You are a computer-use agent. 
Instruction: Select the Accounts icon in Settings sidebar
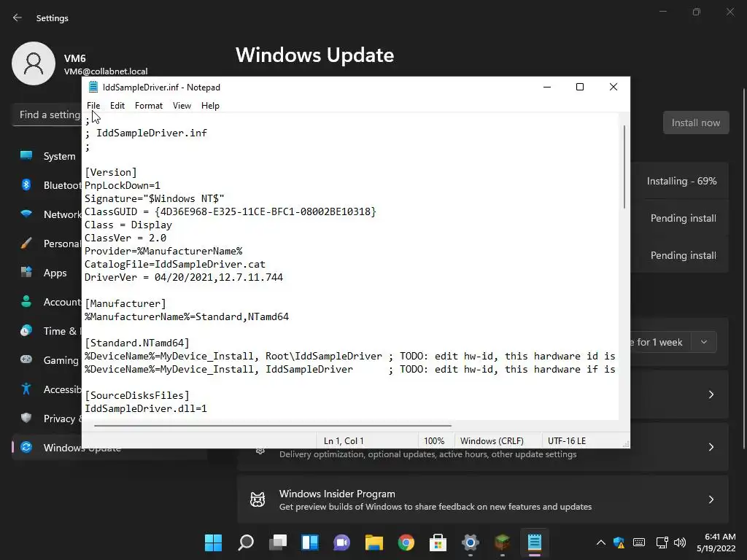coord(26,301)
